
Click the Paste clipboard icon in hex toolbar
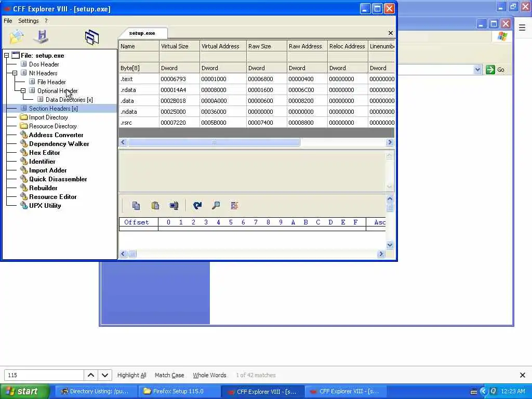click(155, 206)
